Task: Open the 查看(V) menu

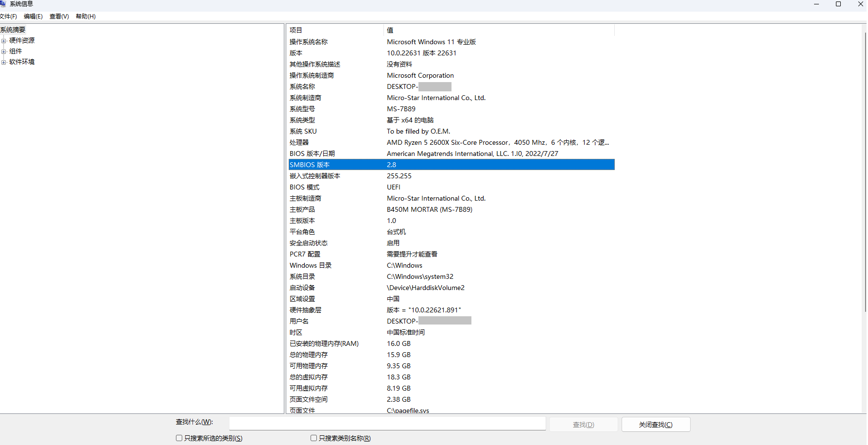Action: pyautogui.click(x=59, y=16)
